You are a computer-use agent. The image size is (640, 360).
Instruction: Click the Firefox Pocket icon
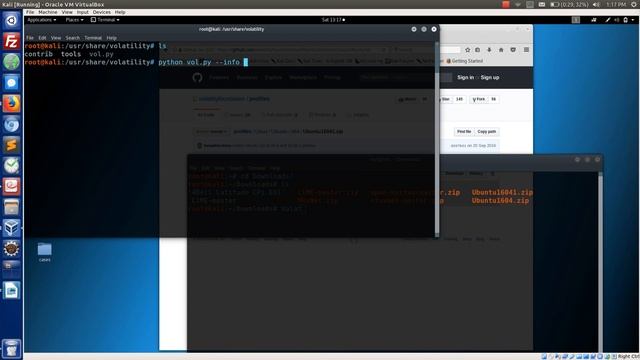[x=513, y=50]
